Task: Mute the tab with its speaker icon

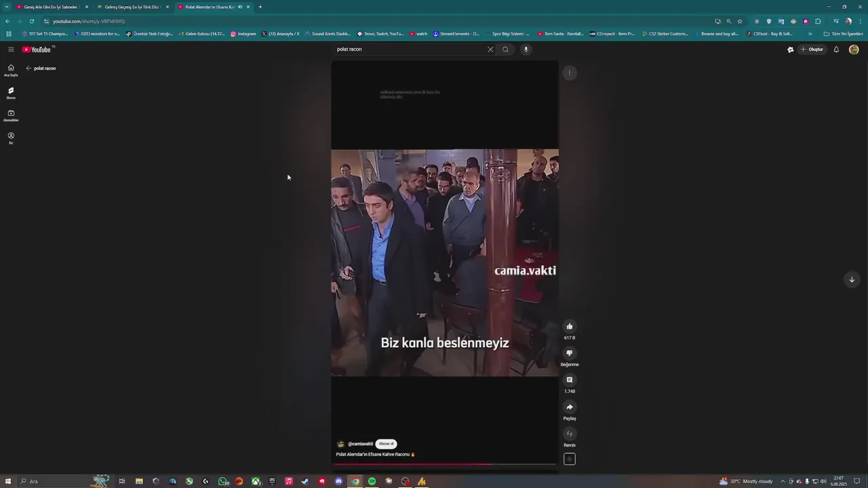Action: point(240,7)
